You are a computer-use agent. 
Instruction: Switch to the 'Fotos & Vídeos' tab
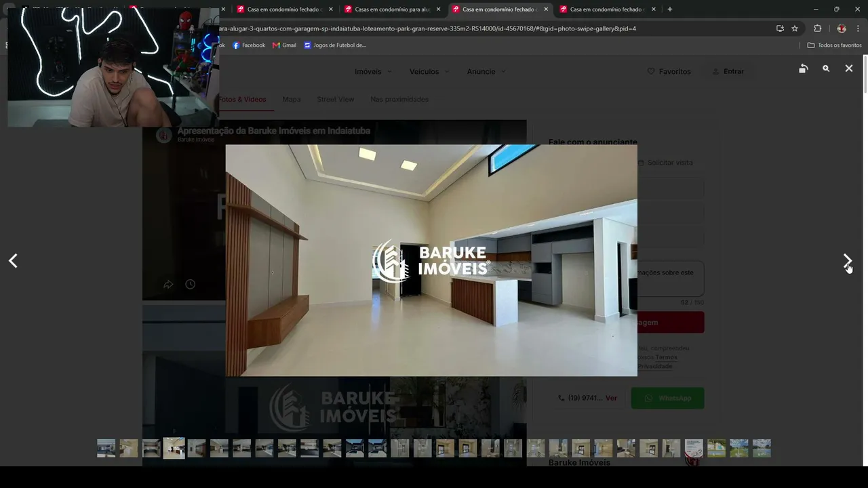[242, 100]
